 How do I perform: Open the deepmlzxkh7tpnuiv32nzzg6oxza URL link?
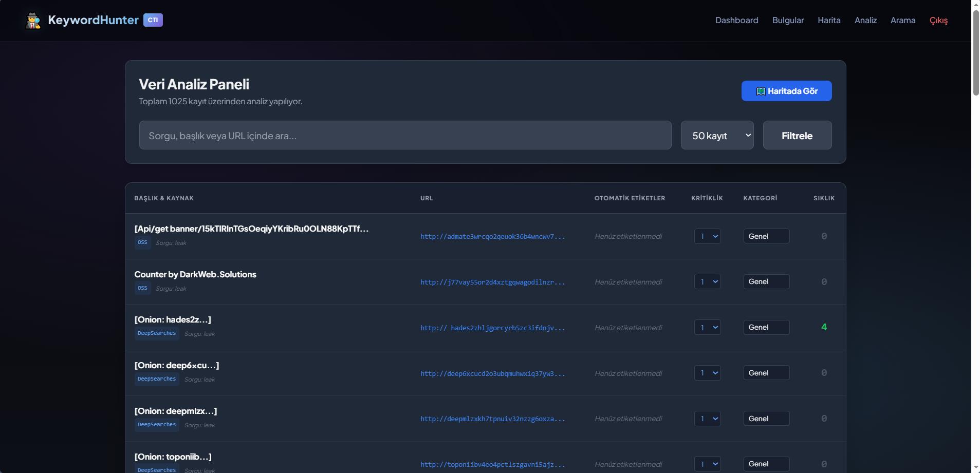[492, 419]
